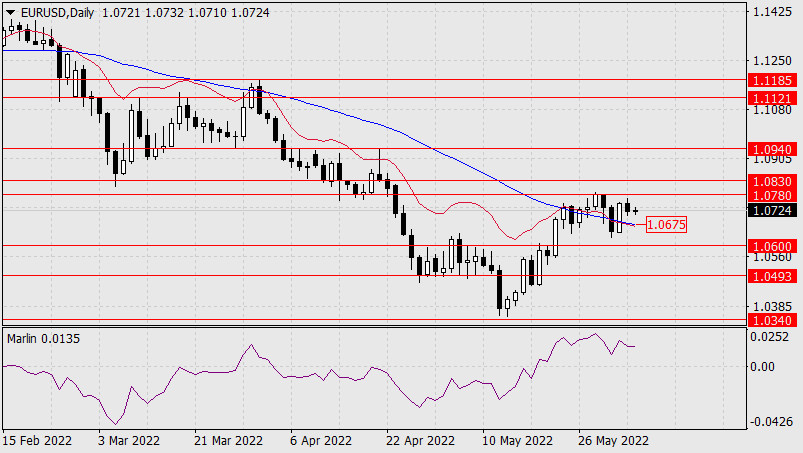The height and width of the screenshot is (453, 803).
Task: Select the 1.0600 support level label
Action: (772, 246)
